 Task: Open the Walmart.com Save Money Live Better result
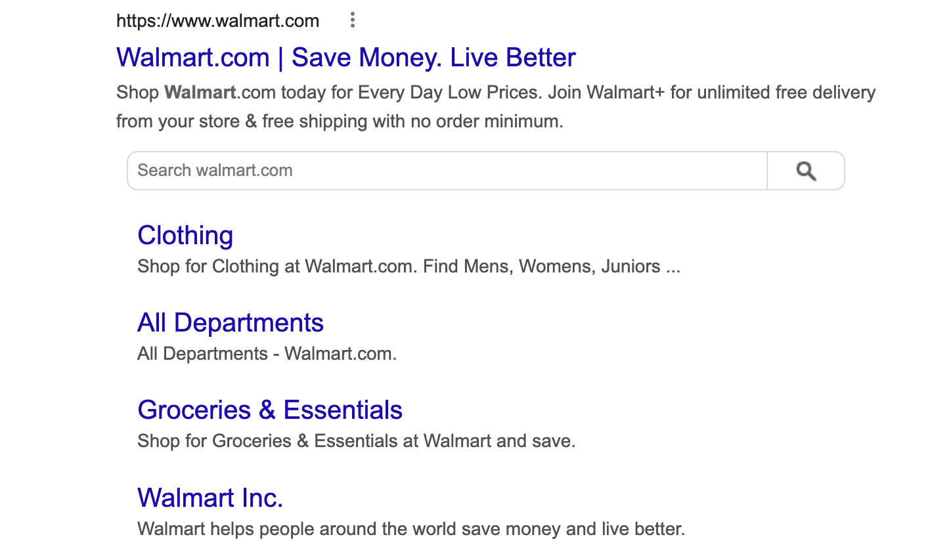click(x=346, y=58)
